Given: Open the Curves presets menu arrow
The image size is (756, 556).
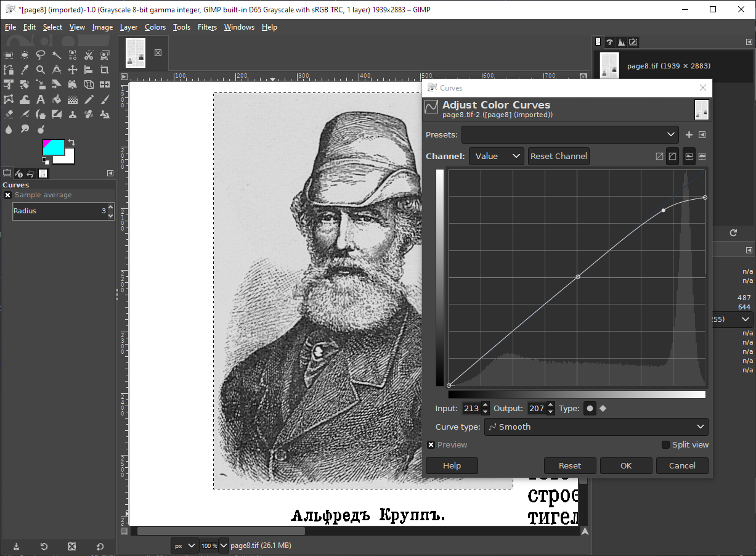Looking at the screenshot, I should (x=702, y=134).
